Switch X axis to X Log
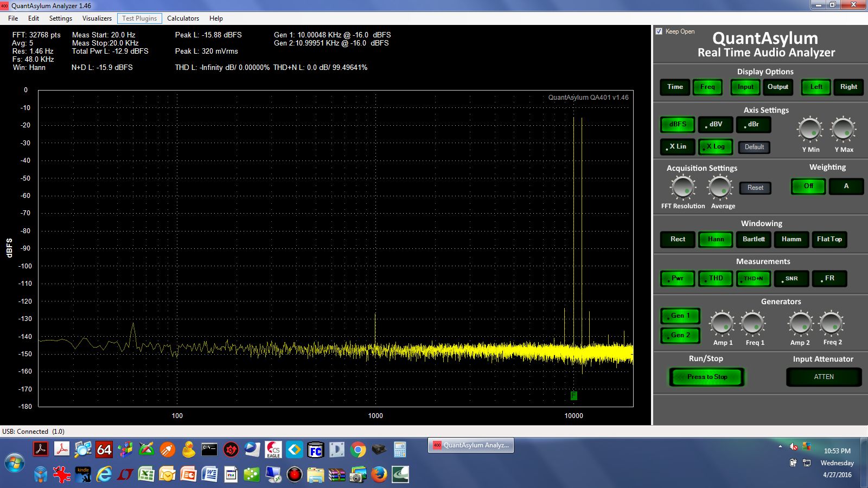This screenshot has width=868, height=488. point(716,146)
